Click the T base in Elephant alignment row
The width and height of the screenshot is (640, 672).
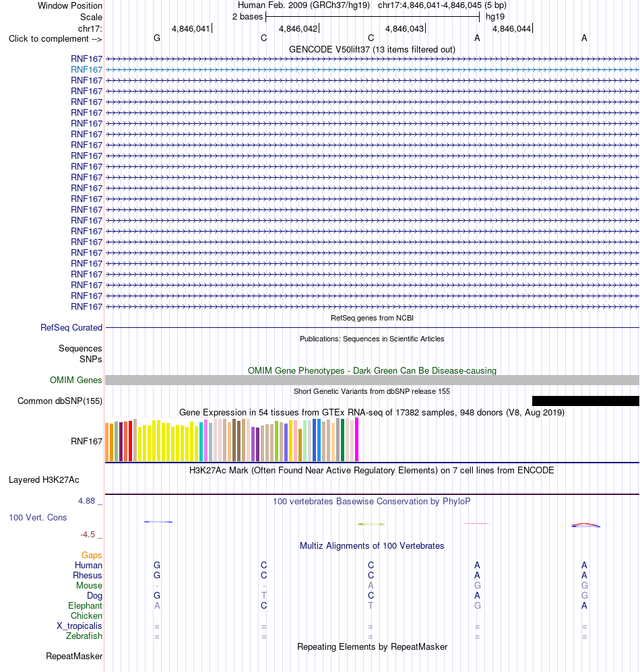point(371,605)
